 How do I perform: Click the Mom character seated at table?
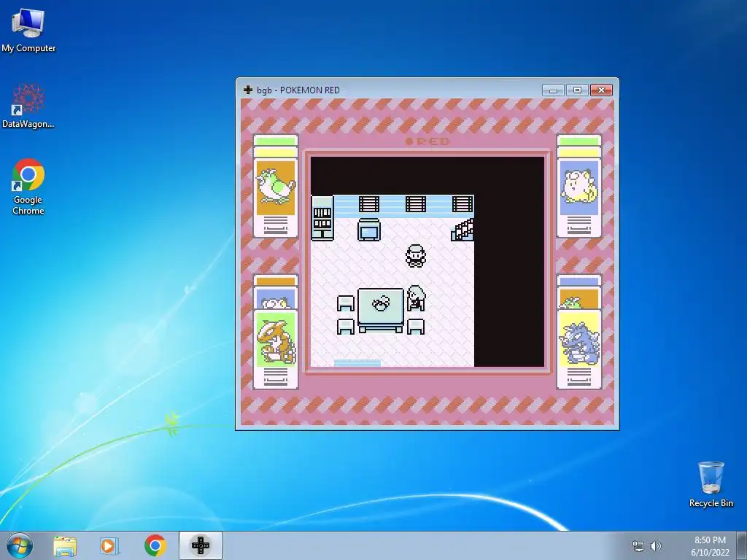click(416, 298)
